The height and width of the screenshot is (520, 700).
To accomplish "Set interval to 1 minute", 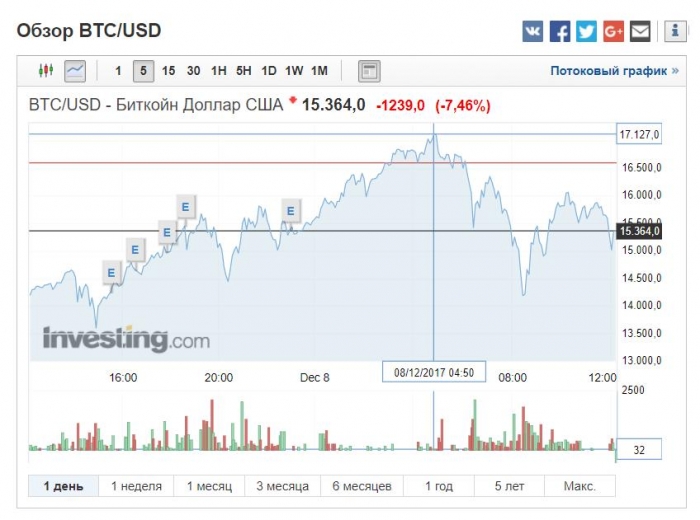I will tap(118, 71).
